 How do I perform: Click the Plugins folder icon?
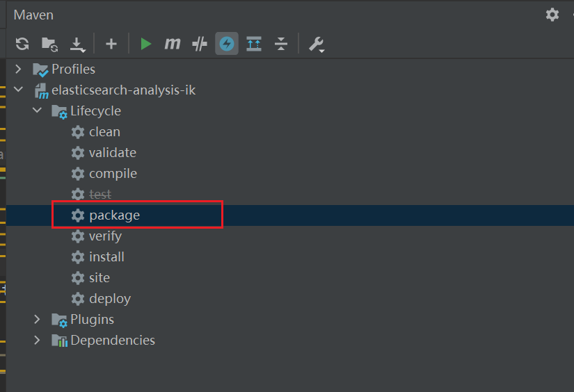point(59,320)
